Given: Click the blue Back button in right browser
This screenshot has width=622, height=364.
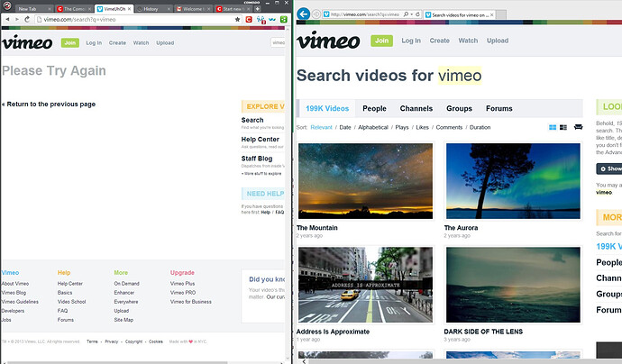Looking at the screenshot, I should click(304, 14).
